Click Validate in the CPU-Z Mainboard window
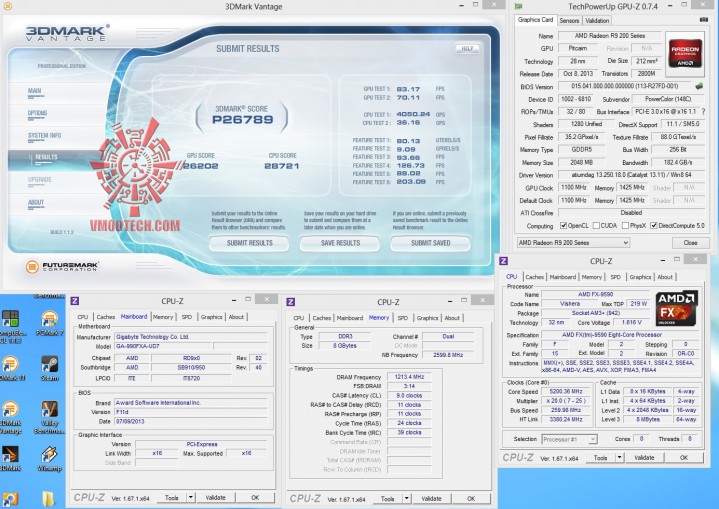Image resolution: width=719 pixels, height=509 pixels. [x=216, y=498]
